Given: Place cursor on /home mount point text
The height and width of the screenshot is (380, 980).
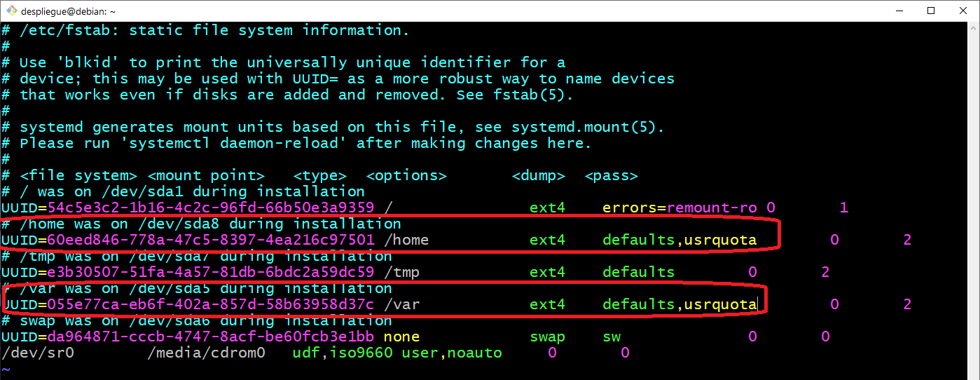Looking at the screenshot, I should pyautogui.click(x=406, y=240).
